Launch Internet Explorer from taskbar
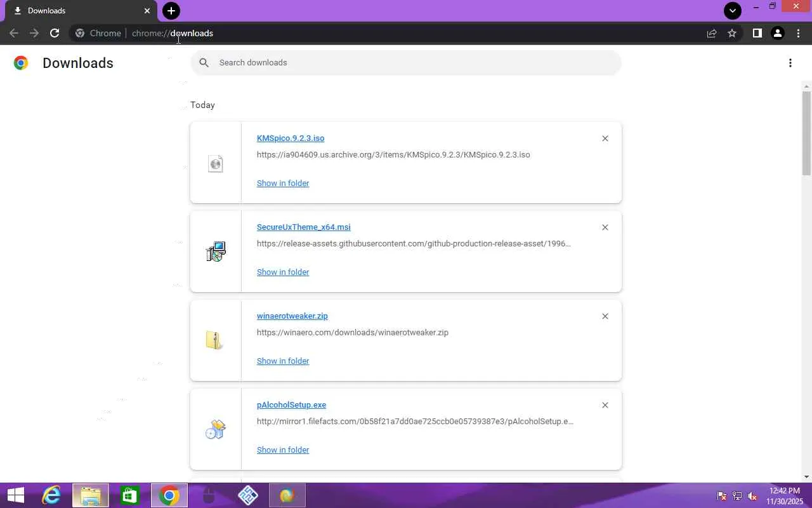Screen dimensions: 812x508 pos(51,495)
